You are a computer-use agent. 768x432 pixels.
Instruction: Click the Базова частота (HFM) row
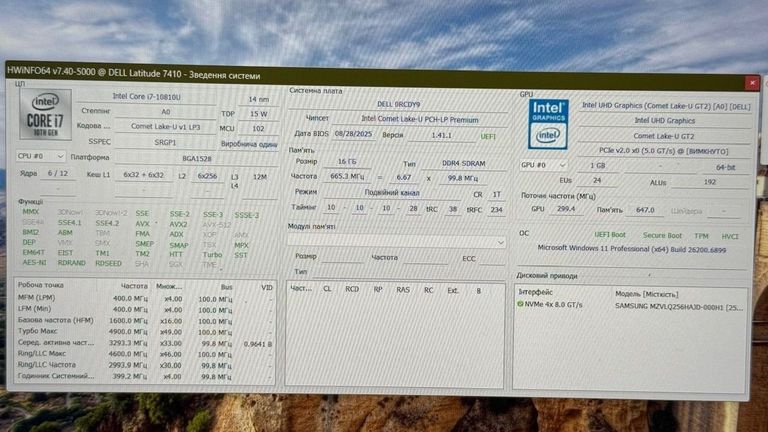point(145,321)
